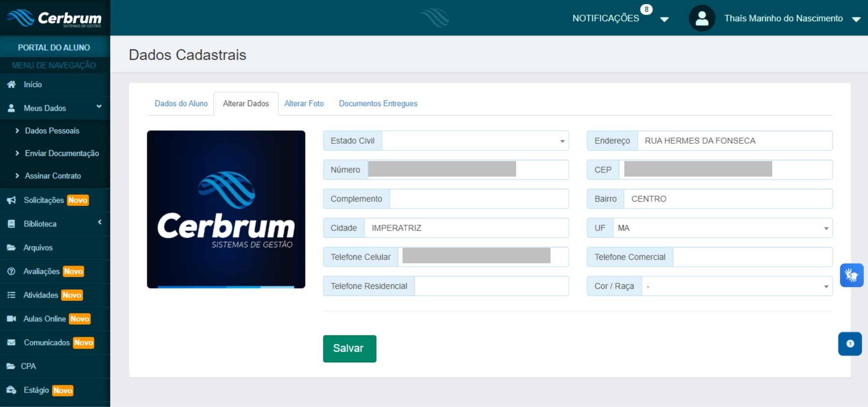This screenshot has width=868, height=407.
Task: Open the UF state dropdown
Action: (x=722, y=228)
